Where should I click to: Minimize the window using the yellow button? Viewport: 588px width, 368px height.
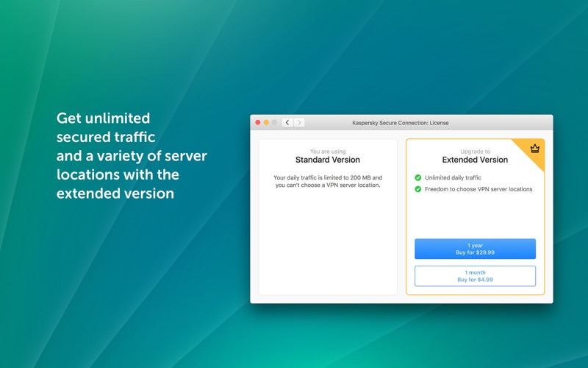[267, 123]
